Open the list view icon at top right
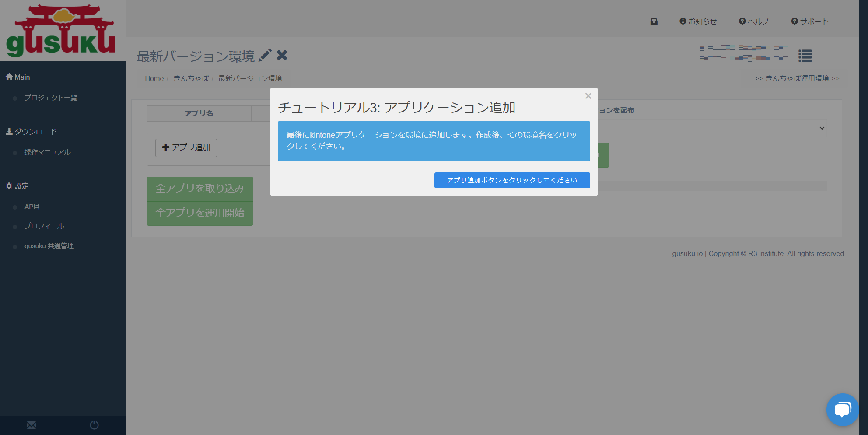This screenshot has width=868, height=435. click(x=805, y=56)
